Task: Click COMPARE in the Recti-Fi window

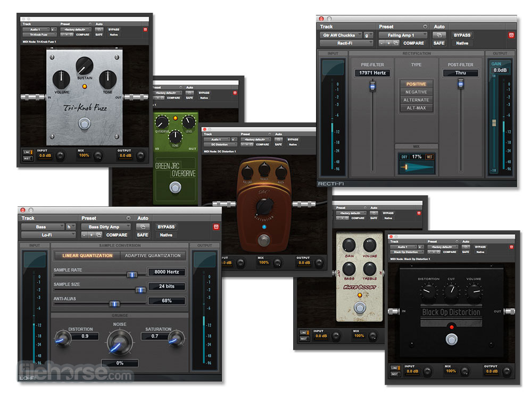Action: tap(413, 44)
